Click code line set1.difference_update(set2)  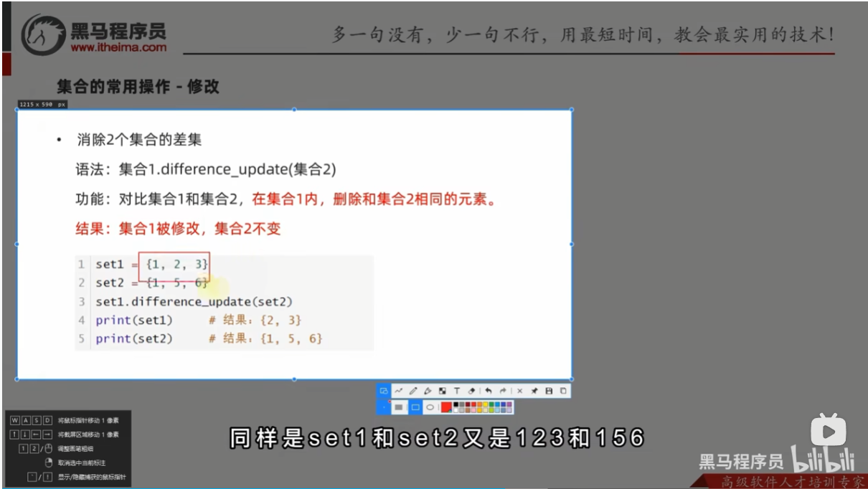pyautogui.click(x=194, y=301)
